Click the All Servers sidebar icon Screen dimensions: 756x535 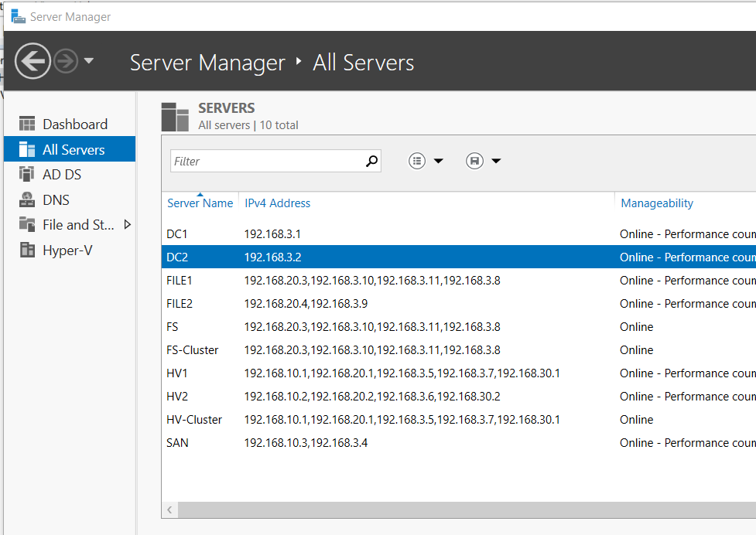coord(27,149)
